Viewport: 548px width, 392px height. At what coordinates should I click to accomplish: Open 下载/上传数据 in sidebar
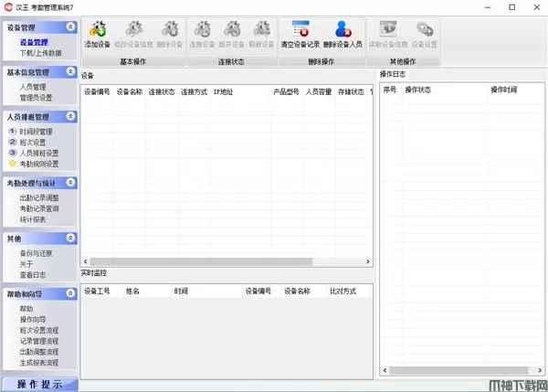40,53
